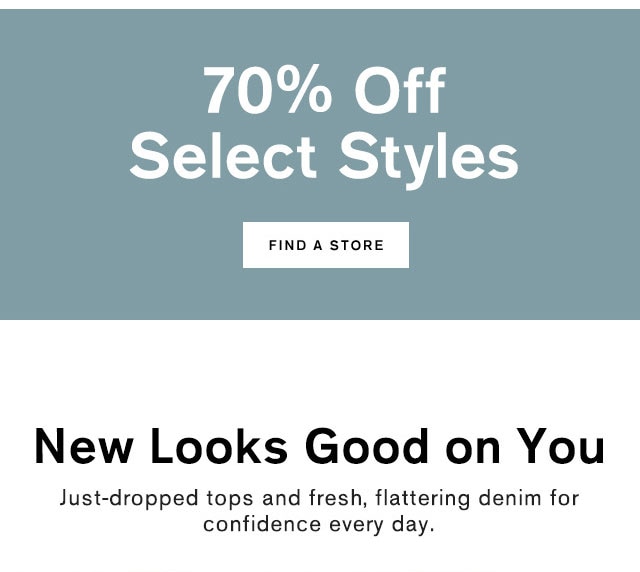Click the word "You" in the heading
The width and height of the screenshot is (640, 572).
click(560, 447)
